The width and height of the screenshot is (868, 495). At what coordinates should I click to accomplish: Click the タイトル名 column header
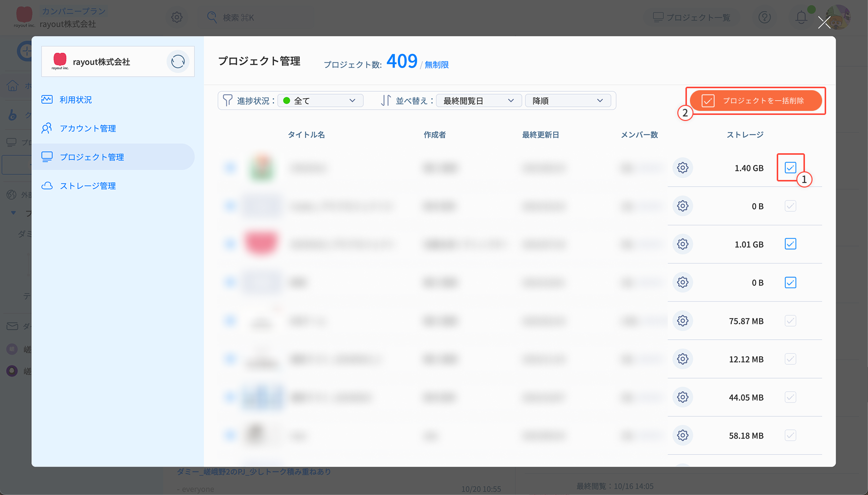[306, 135]
